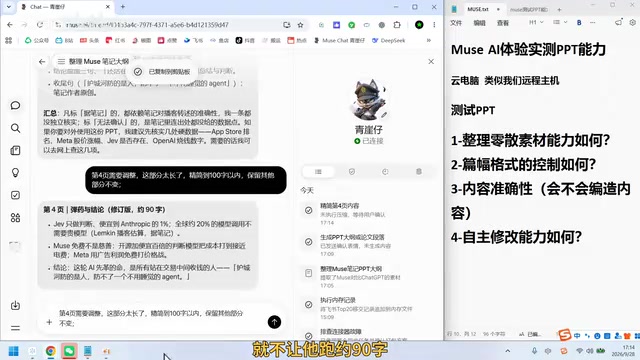Open the Windows Start menu
The width and height of the screenshot is (640, 360).
coord(13,351)
